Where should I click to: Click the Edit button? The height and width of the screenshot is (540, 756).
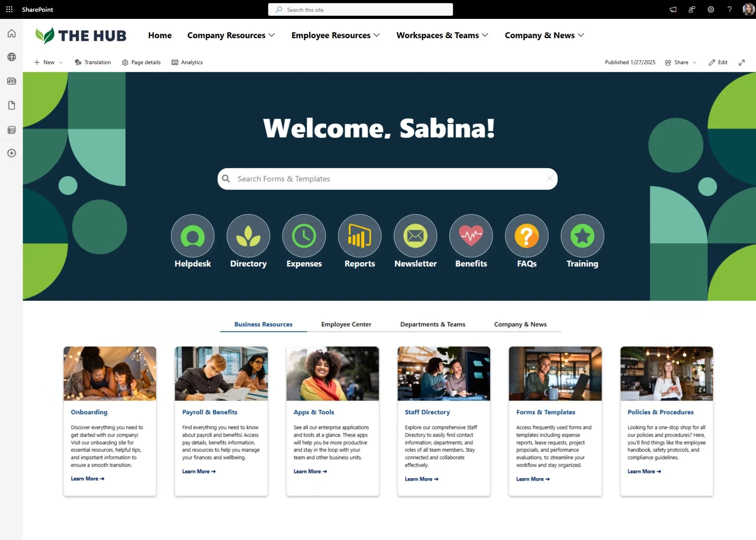pos(718,62)
